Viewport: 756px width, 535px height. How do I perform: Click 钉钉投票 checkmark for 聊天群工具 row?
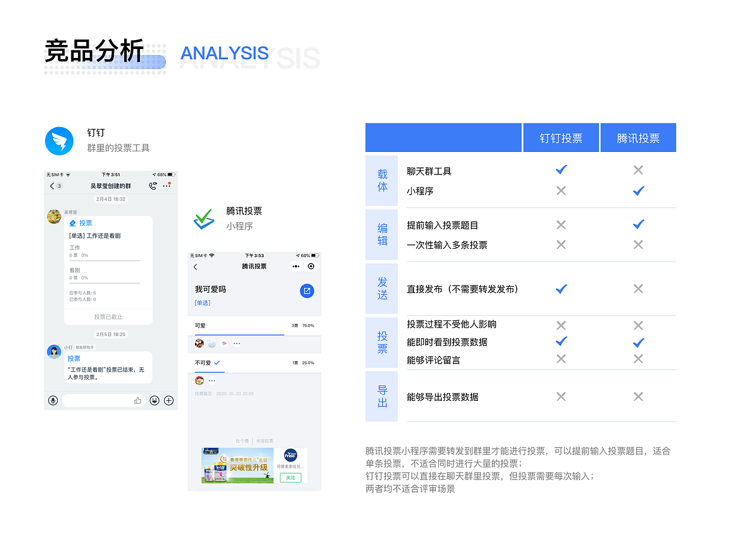pyautogui.click(x=562, y=170)
